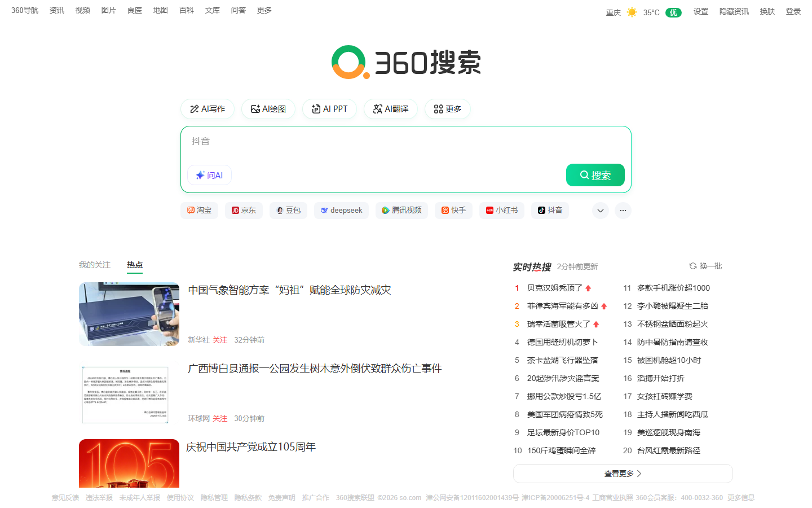This screenshot has height=508, width=812.
Task: Follow 环球网 via 关注
Action: click(220, 418)
